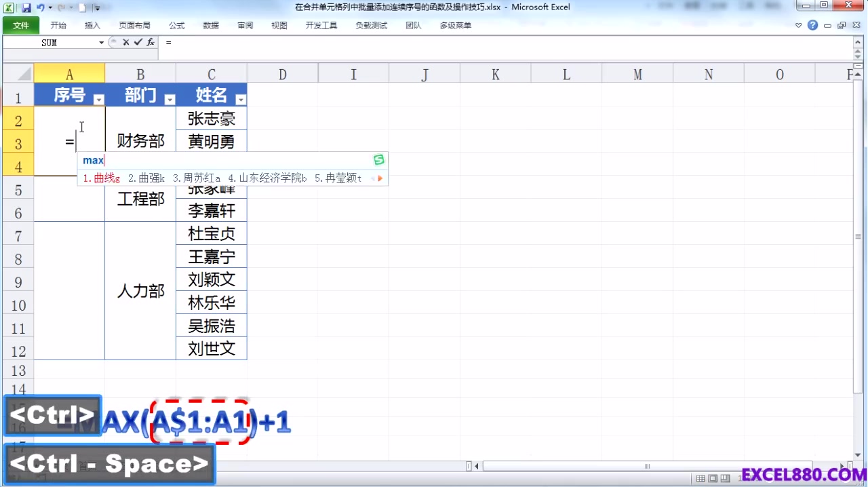Select column D by clicking its header
Screen dimensions: 868x487
[x=282, y=74]
